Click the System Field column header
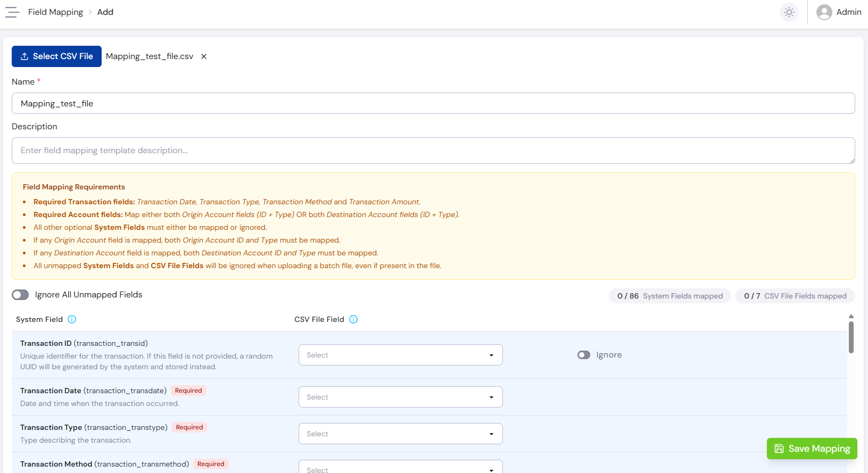This screenshot has height=473, width=868. 39,319
